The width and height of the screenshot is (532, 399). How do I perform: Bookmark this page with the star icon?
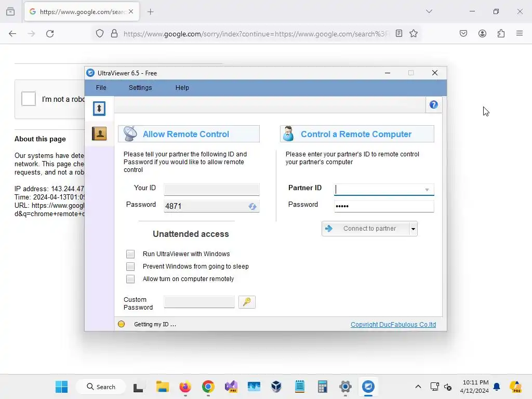[x=413, y=34]
